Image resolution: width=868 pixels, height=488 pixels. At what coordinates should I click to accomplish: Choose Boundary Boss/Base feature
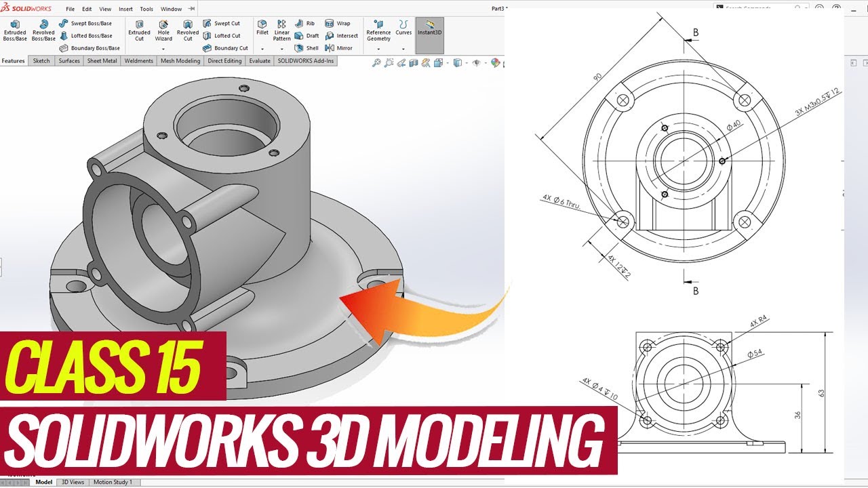[90, 48]
